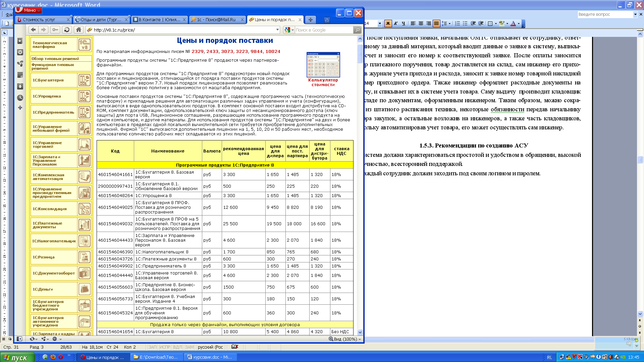
Task: Open the Notes panel in sidebar
Action: click(20, 75)
